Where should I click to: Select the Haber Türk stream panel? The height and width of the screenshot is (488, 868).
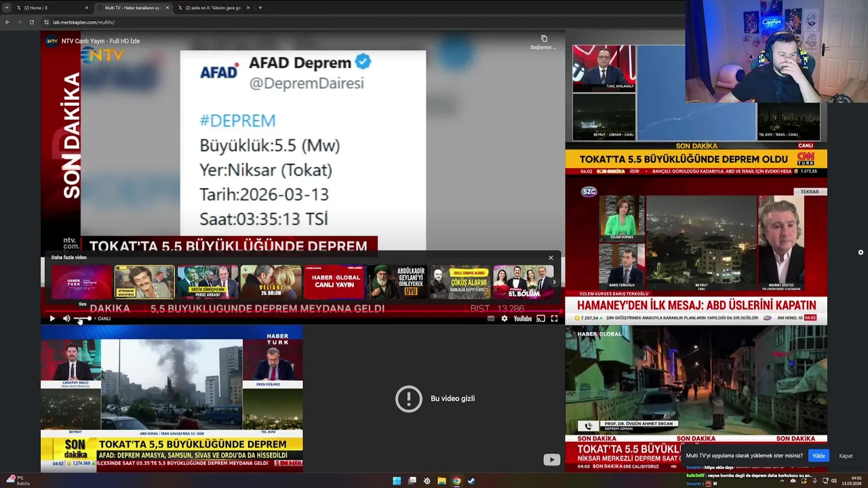coord(172,399)
